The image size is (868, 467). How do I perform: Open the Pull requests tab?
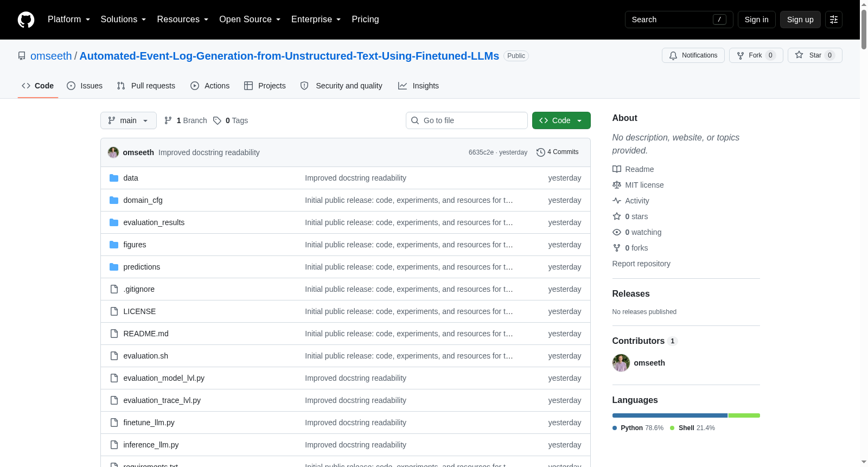click(x=146, y=86)
